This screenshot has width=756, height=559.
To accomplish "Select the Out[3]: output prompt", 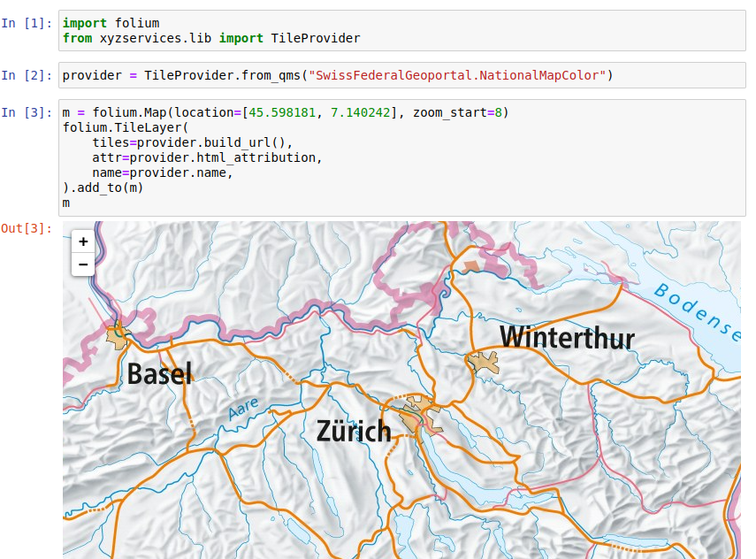I will pyautogui.click(x=27, y=228).
